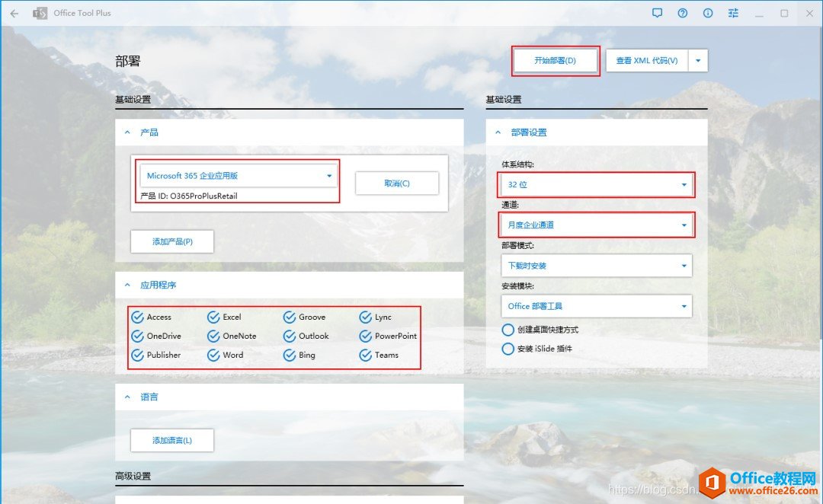Uncheck the Teams application
This screenshot has height=504, width=823.
click(x=366, y=355)
